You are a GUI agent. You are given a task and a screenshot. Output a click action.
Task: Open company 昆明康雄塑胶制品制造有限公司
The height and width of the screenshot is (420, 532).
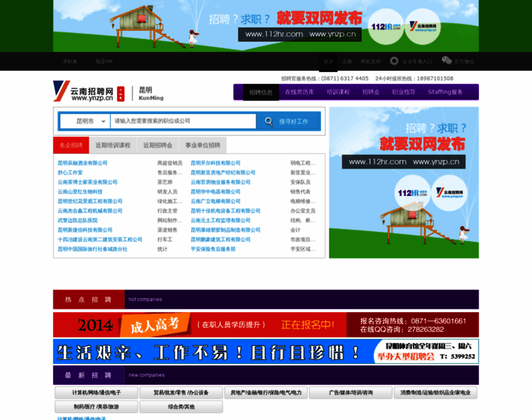pos(225,230)
